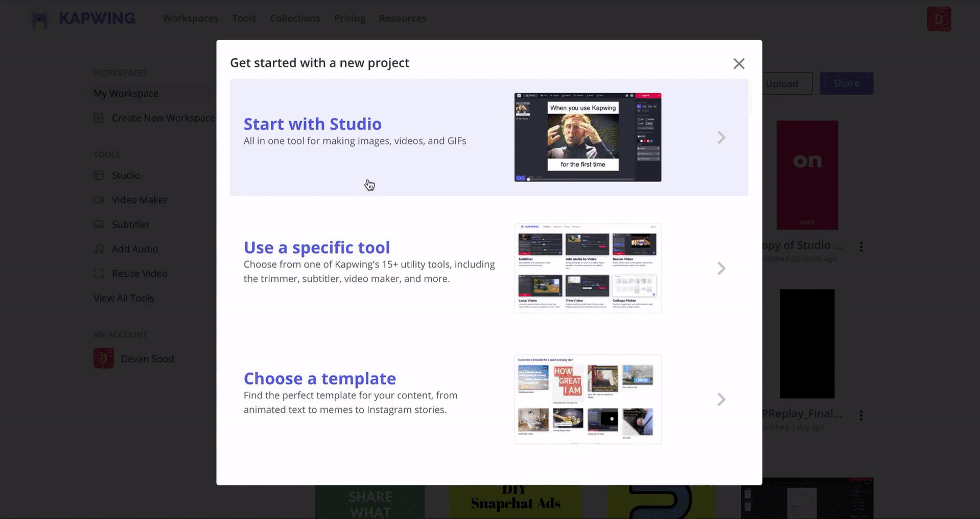Click the Subtitler icon in the sidebar
Viewport: 980px width, 519px height.
(99, 224)
